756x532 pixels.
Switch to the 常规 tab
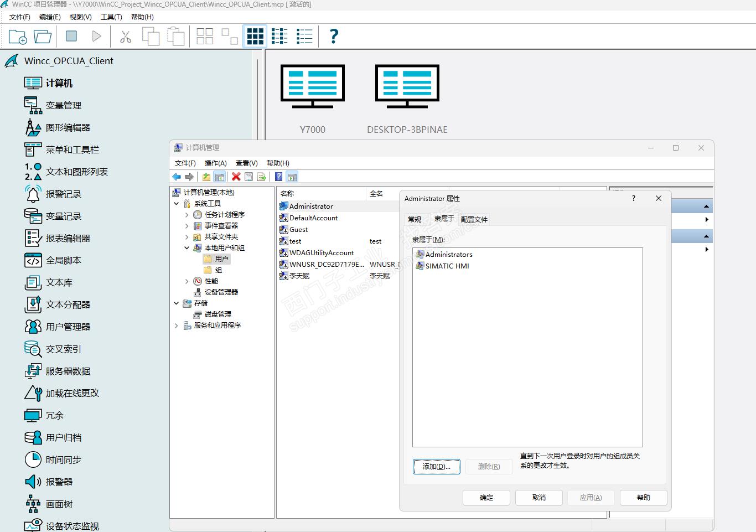click(415, 219)
